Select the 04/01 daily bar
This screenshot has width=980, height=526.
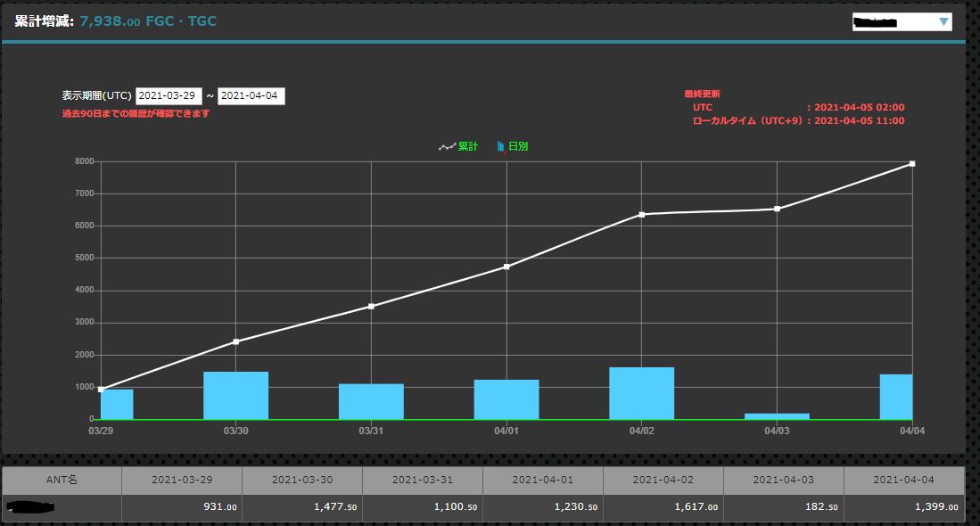click(x=506, y=399)
